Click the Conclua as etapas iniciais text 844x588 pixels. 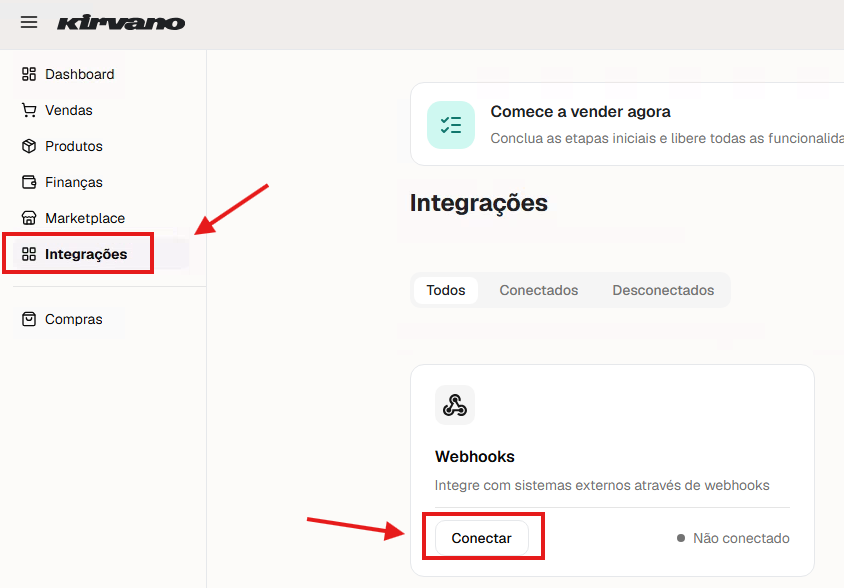(667, 138)
